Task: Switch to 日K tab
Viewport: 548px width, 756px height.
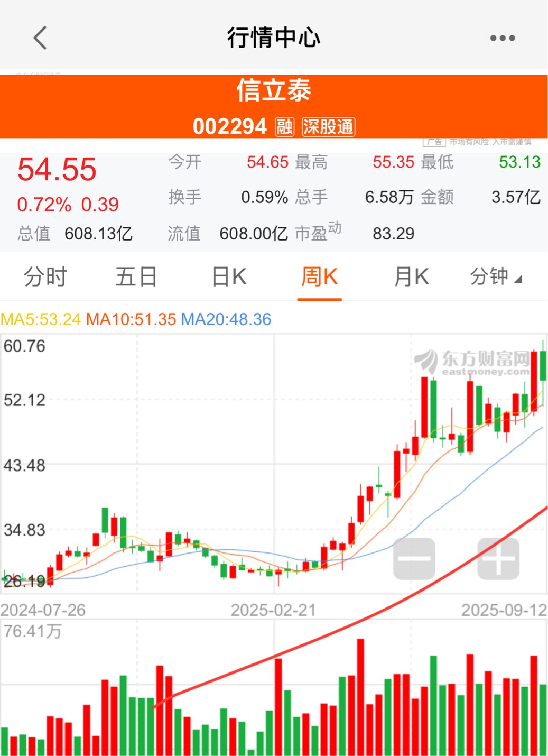Action: tap(229, 276)
